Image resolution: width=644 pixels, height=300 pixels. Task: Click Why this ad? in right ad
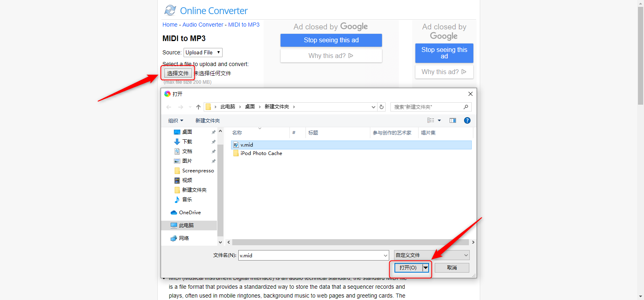click(x=444, y=72)
